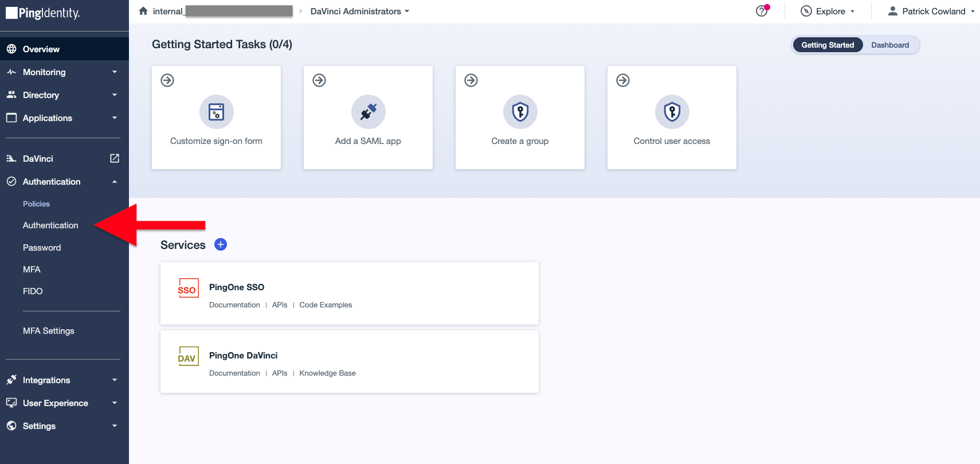Click the home icon in breadcrumb
Screen dimensions: 980x464
(143, 11)
